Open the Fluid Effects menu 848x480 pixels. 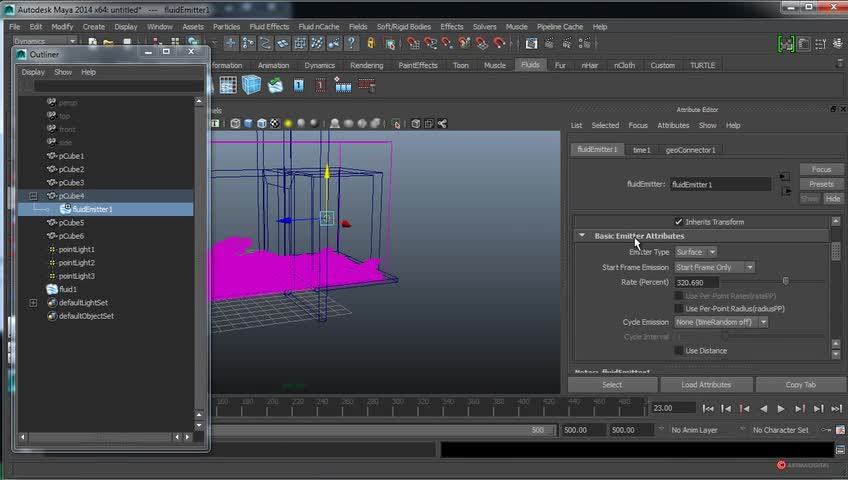point(268,27)
